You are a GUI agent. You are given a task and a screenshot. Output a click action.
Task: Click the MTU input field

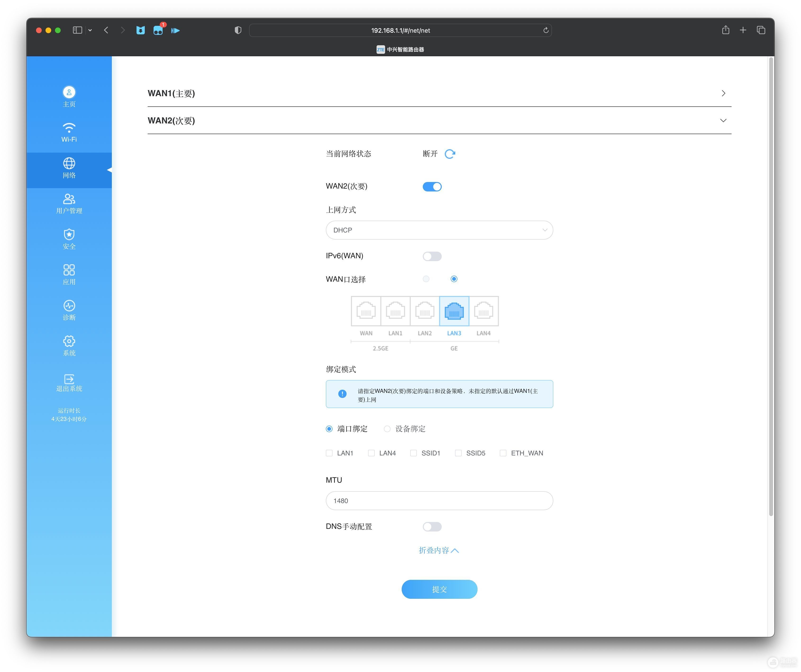pos(439,501)
